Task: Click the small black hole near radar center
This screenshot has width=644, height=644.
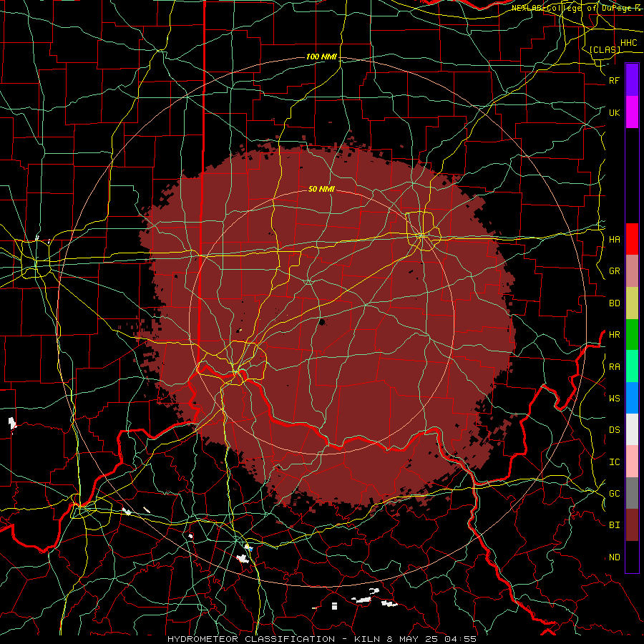Action: (322, 322)
